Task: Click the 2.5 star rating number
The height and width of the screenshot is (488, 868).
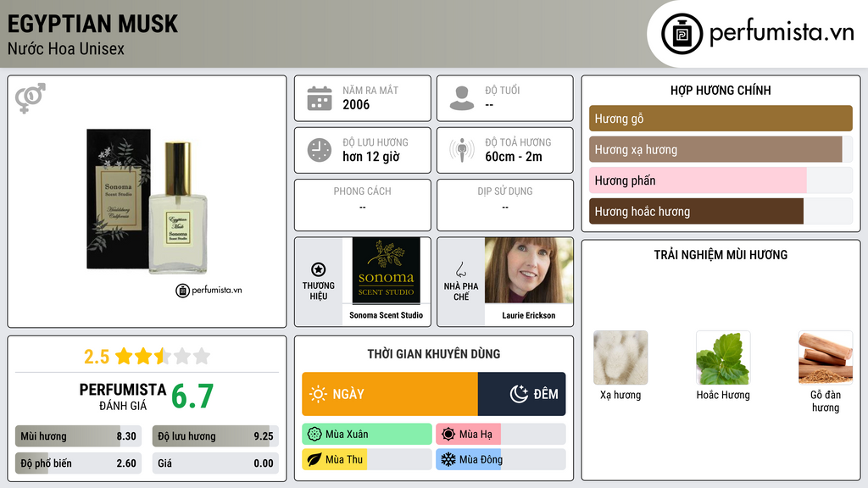Action: [x=97, y=357]
